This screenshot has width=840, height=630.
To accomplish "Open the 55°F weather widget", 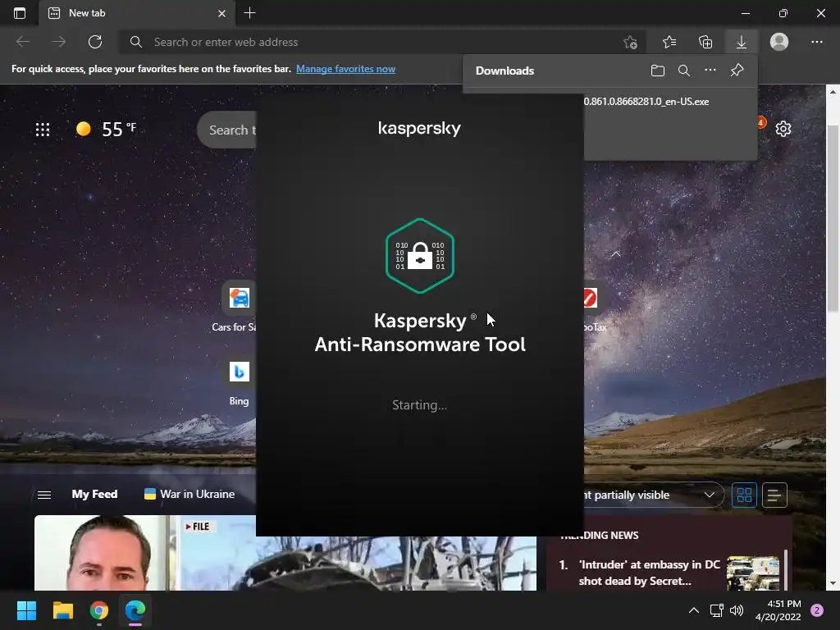I will point(106,129).
